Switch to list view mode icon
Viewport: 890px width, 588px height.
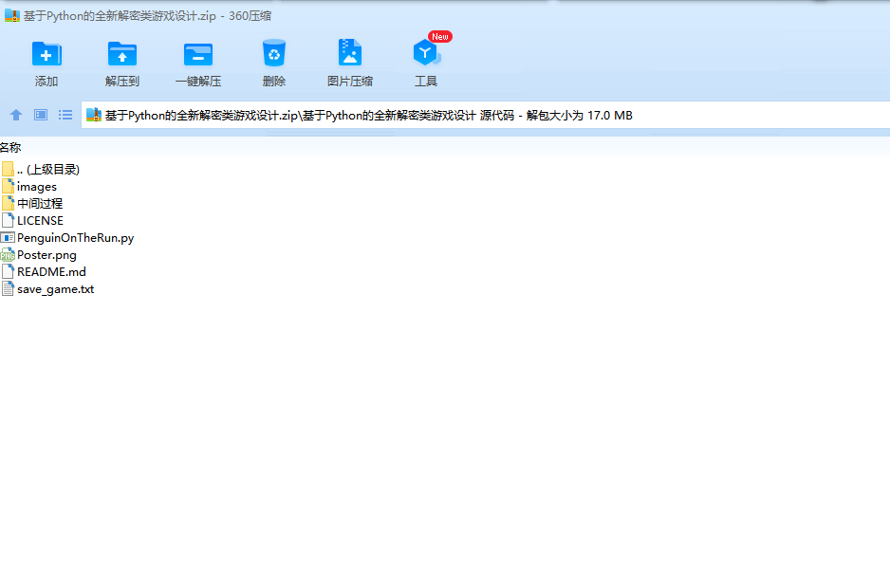click(65, 115)
